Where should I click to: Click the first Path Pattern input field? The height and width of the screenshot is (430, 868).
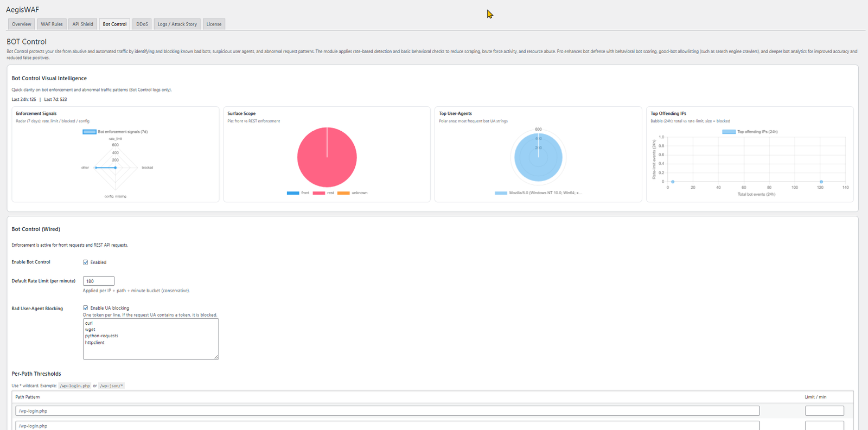click(x=387, y=411)
